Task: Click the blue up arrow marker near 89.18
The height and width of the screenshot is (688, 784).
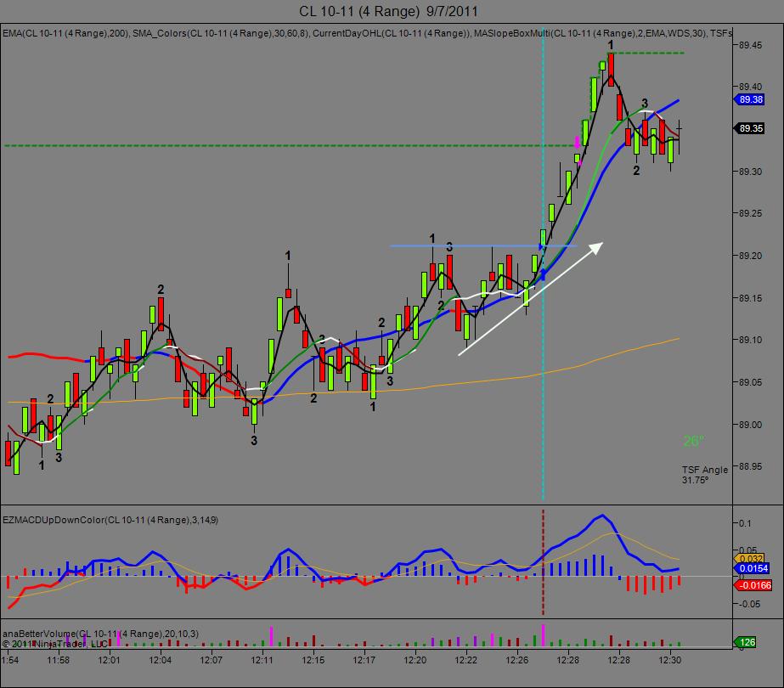Action: [x=544, y=274]
